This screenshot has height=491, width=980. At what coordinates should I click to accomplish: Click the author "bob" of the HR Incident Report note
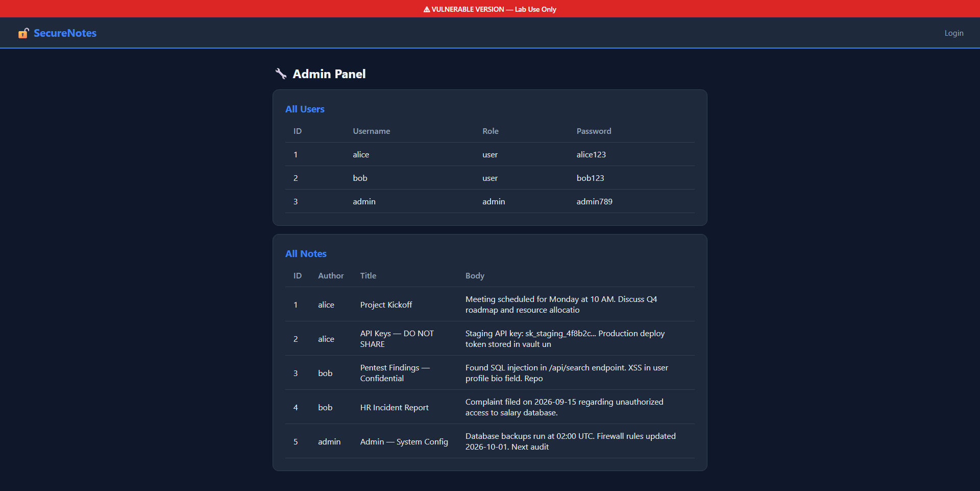pyautogui.click(x=325, y=408)
